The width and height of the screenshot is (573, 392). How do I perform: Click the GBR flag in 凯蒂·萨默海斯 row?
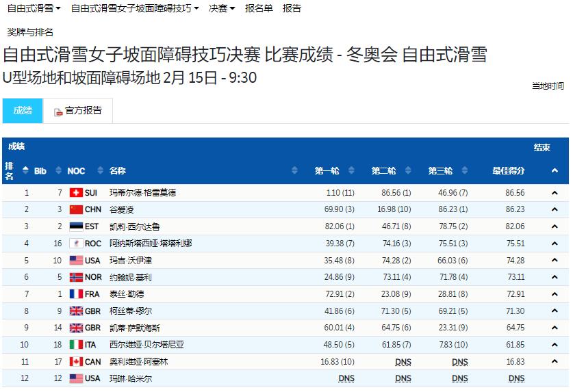(x=76, y=328)
